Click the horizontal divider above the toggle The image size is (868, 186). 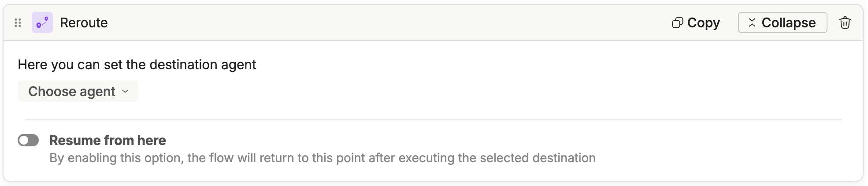click(x=433, y=120)
